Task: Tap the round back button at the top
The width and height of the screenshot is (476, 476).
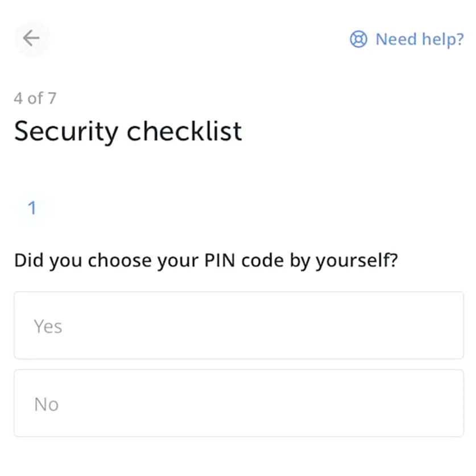Action: point(32,38)
